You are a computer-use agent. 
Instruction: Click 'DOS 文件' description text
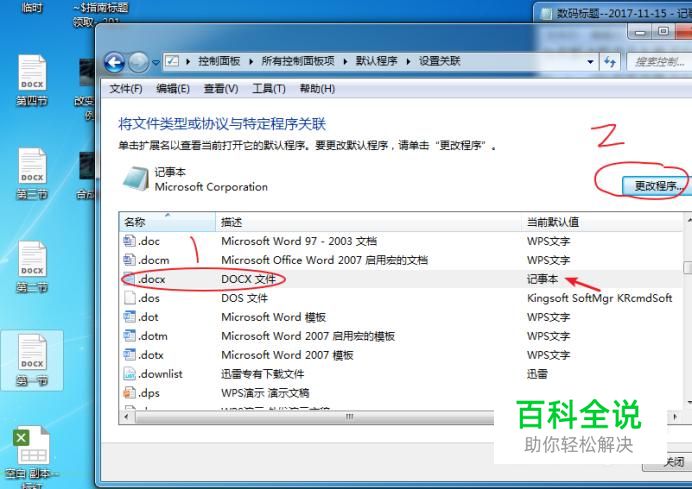tap(244, 298)
